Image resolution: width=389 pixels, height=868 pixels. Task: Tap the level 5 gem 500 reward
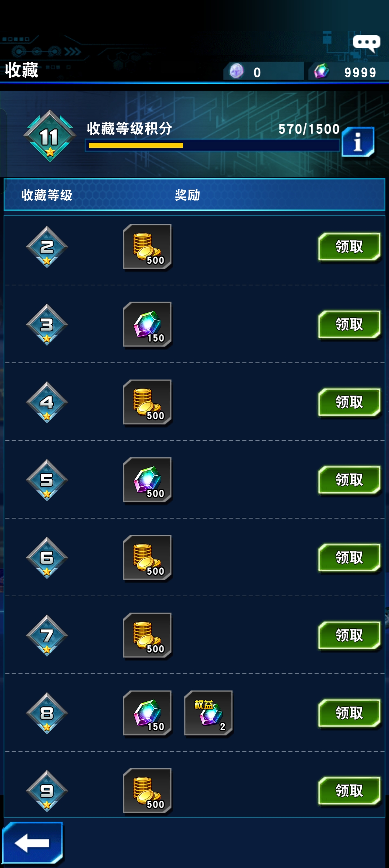click(x=147, y=480)
